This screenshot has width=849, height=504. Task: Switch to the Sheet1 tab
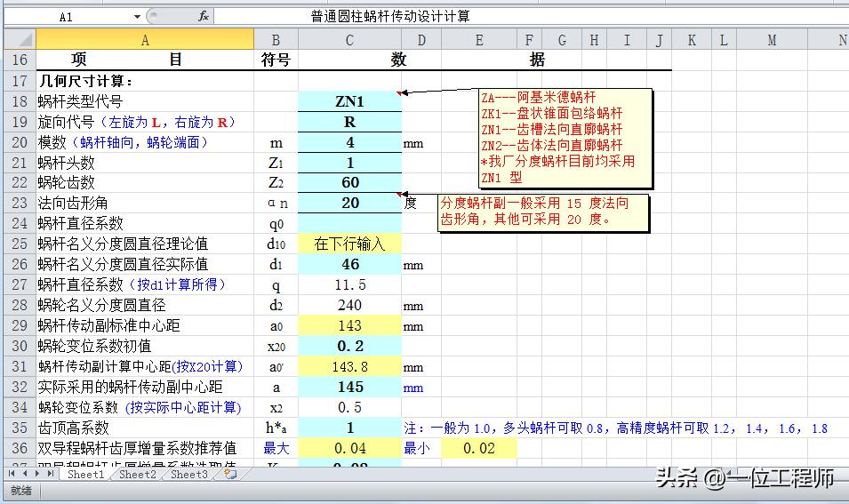[x=85, y=475]
